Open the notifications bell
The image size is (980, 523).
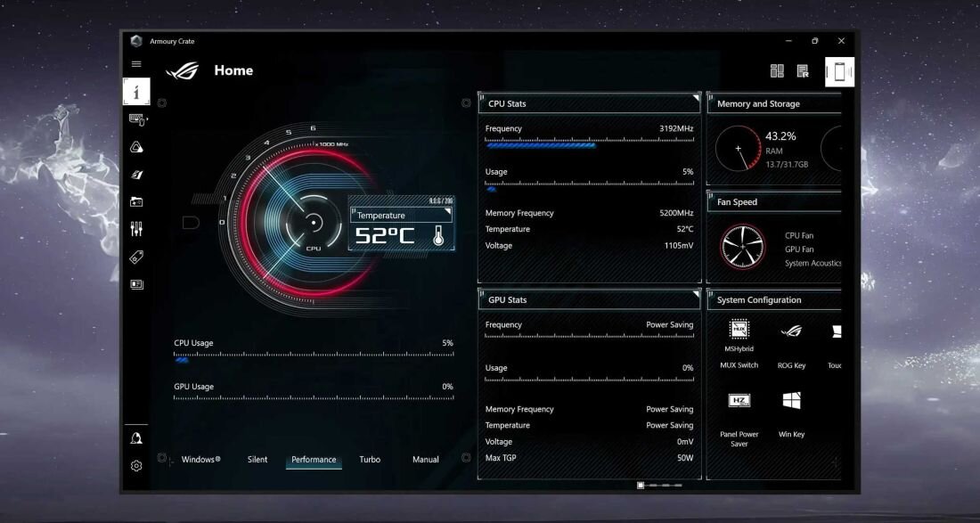pyautogui.click(x=136, y=437)
